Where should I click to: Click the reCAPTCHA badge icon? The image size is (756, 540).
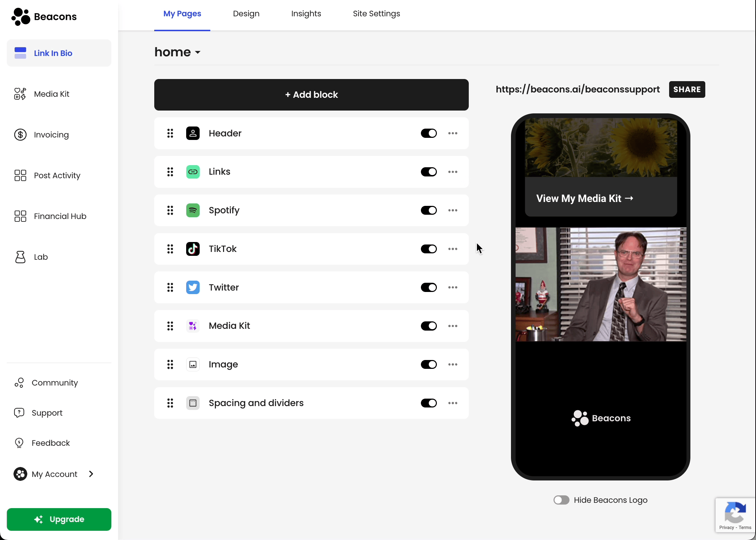pyautogui.click(x=735, y=512)
